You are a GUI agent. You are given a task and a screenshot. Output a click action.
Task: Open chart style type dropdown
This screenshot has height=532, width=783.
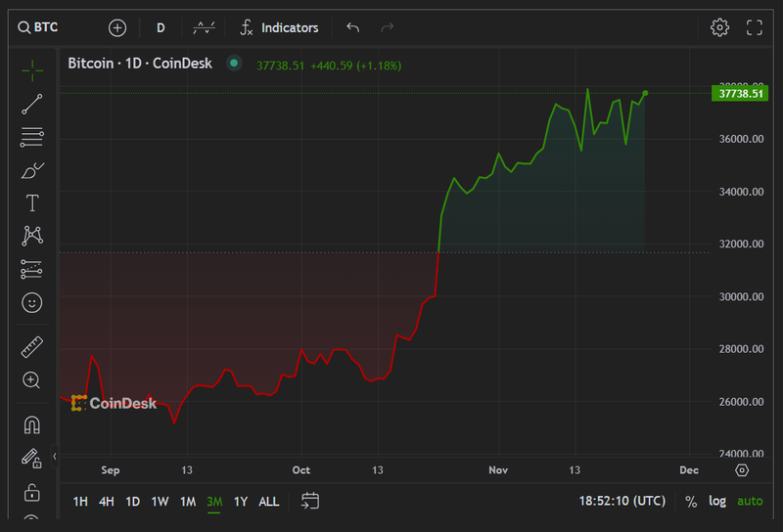pos(205,27)
